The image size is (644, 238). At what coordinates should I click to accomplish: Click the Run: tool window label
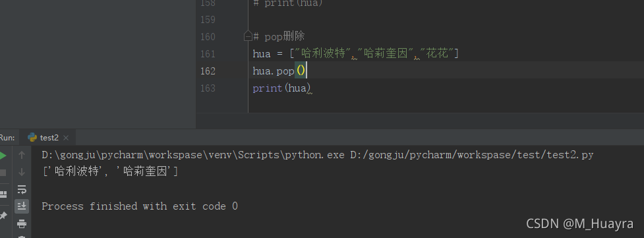coord(7,138)
